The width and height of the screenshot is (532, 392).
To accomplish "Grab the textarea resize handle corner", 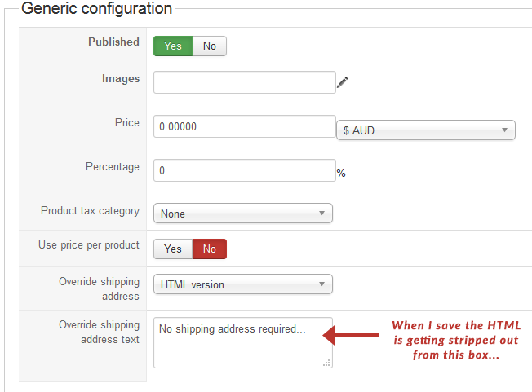I will coord(328,363).
